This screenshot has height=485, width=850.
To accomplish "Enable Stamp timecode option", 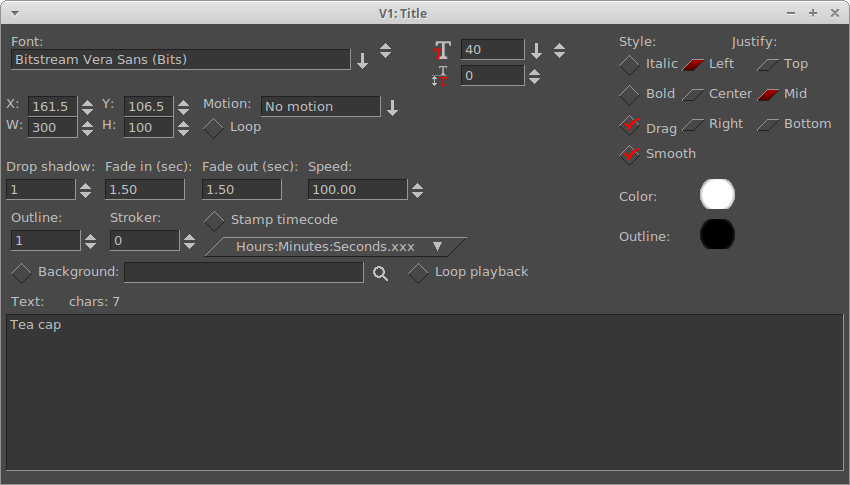I will (214, 220).
